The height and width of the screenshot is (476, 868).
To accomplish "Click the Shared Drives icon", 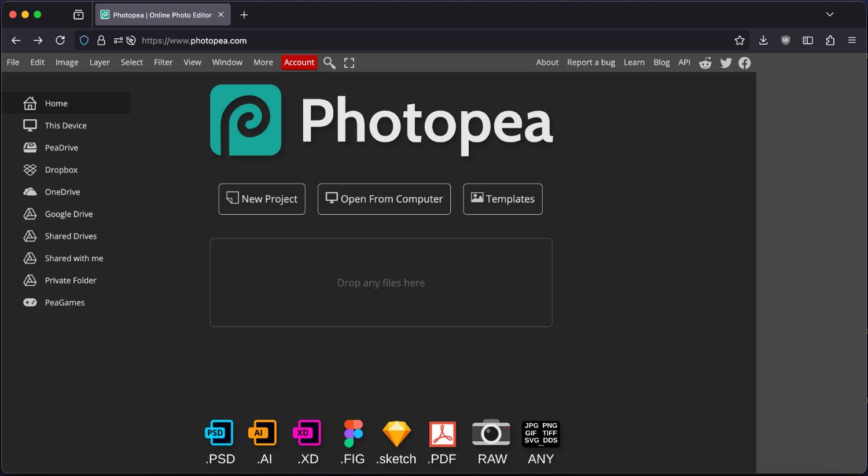I will tap(30, 236).
